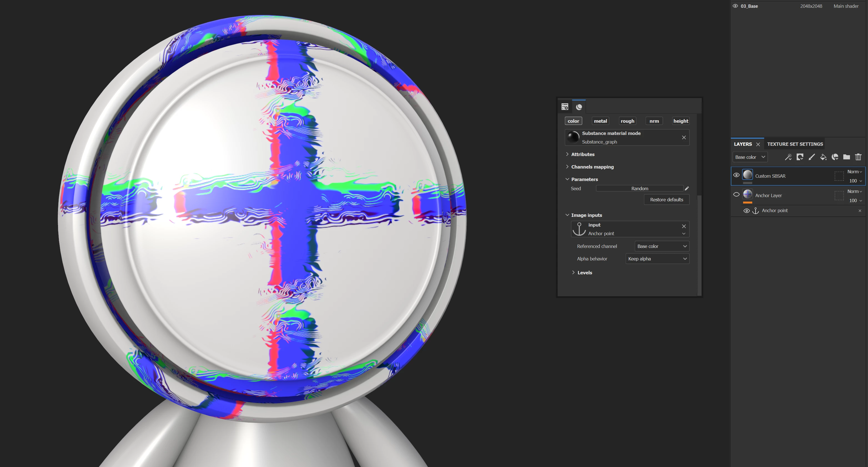Click the Random seed button

(x=639, y=188)
